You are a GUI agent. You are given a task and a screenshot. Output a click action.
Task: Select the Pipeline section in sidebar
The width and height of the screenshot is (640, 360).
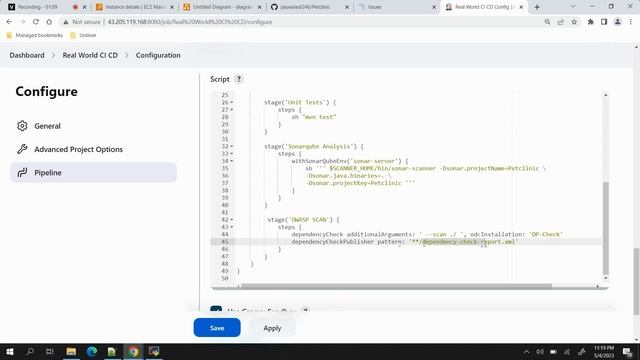click(93, 173)
